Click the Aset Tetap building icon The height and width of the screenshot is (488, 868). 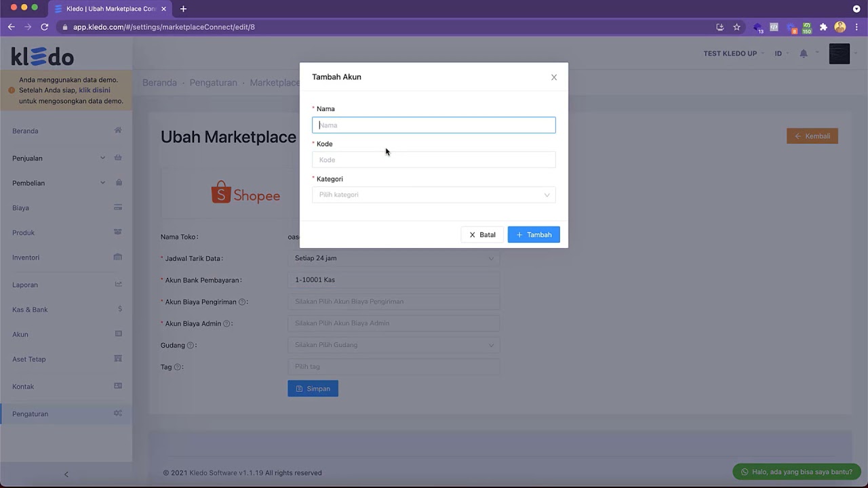tap(118, 359)
